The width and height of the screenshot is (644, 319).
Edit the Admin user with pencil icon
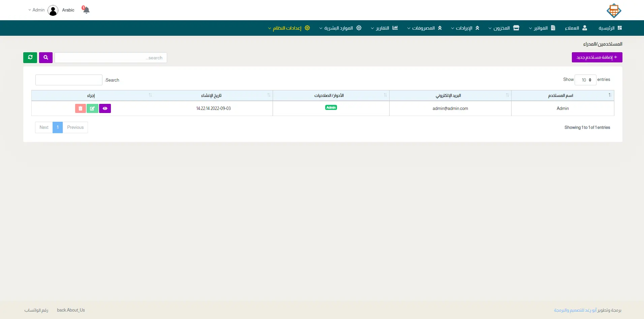click(x=92, y=109)
